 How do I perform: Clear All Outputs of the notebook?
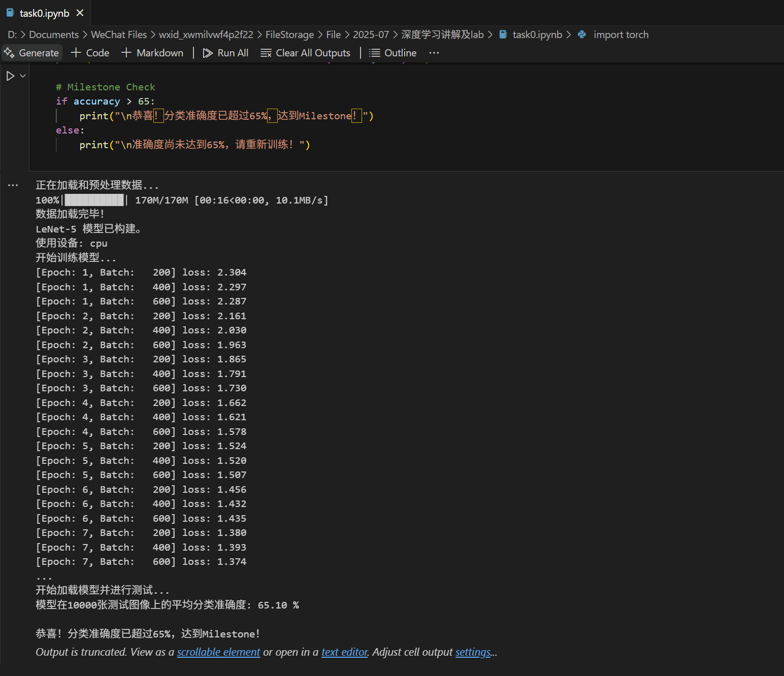(x=305, y=53)
